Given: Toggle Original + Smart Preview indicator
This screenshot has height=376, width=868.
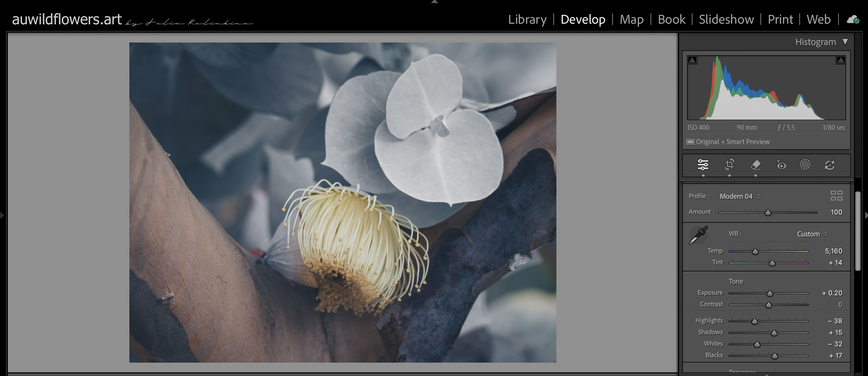Looking at the screenshot, I should coord(690,142).
